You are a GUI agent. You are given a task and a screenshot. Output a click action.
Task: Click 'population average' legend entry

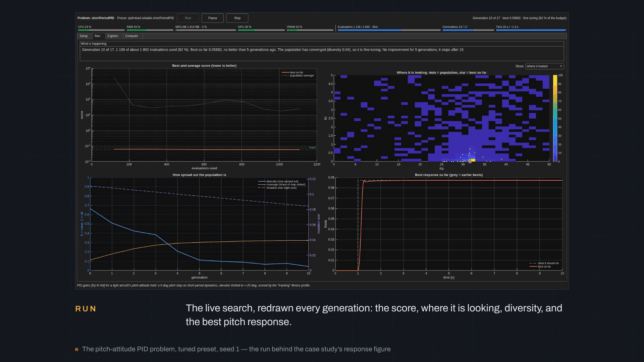298,76
